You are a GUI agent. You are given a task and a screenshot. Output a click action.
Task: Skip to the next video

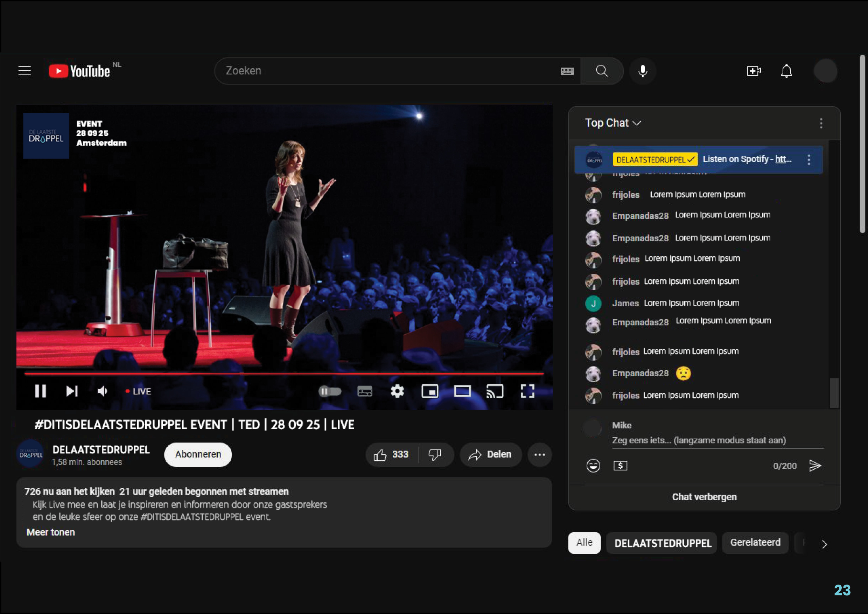click(x=72, y=391)
